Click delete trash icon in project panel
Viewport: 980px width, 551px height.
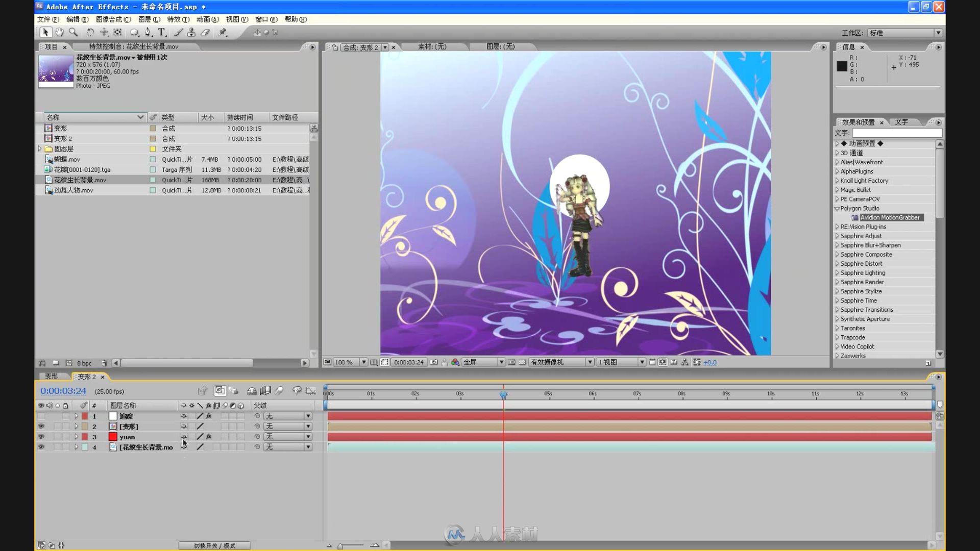(104, 363)
